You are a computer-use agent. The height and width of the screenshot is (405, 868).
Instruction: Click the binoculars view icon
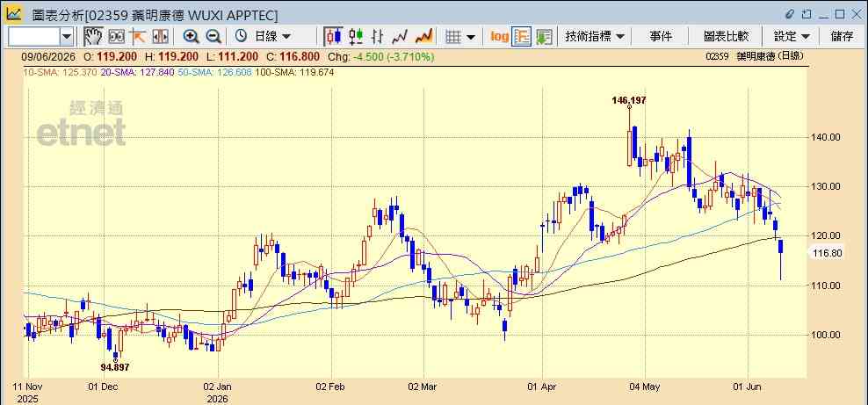tap(116, 37)
